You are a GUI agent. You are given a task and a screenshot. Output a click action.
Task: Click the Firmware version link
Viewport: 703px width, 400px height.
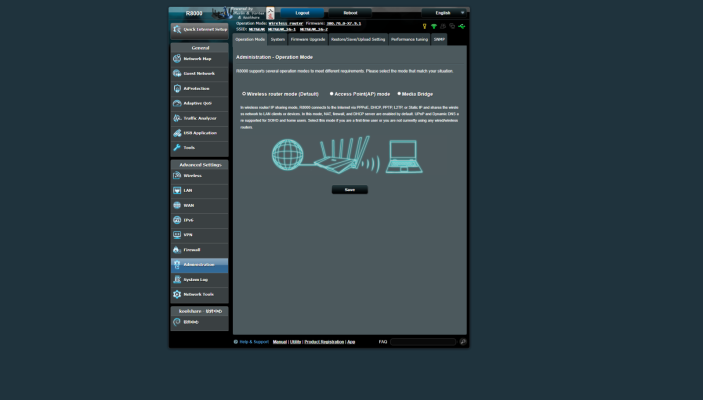tap(343, 23)
